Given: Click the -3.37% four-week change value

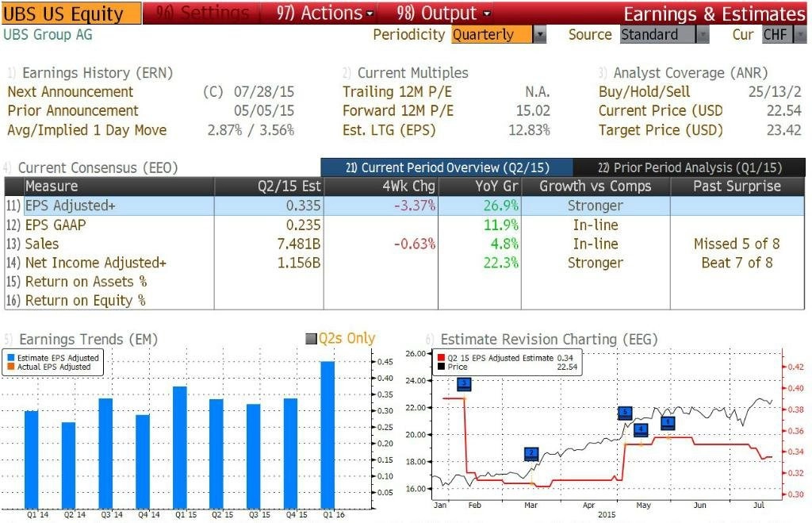Looking at the screenshot, I should tap(415, 206).
